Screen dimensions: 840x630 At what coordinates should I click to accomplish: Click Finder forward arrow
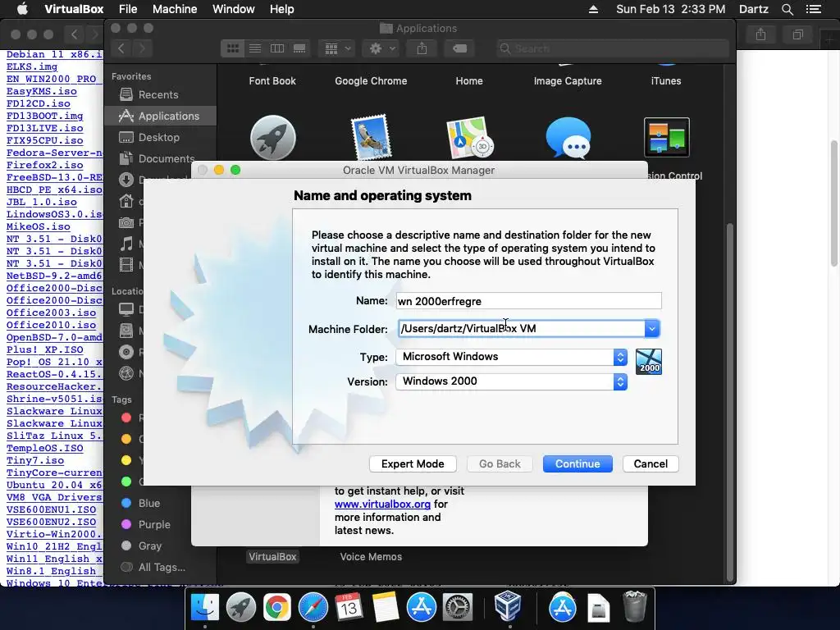142,48
